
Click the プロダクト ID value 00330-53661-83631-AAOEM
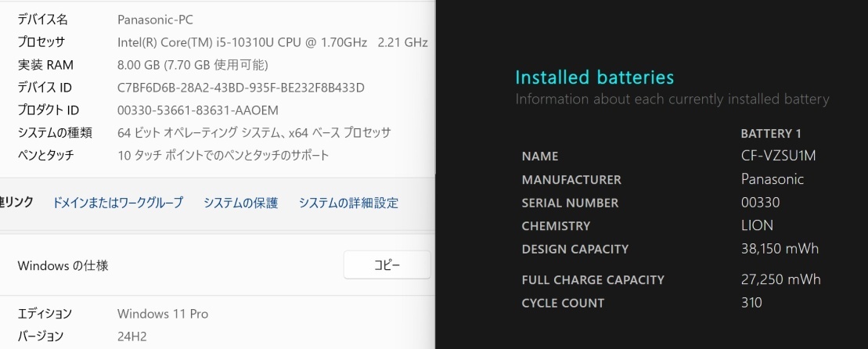pyautogui.click(x=197, y=110)
